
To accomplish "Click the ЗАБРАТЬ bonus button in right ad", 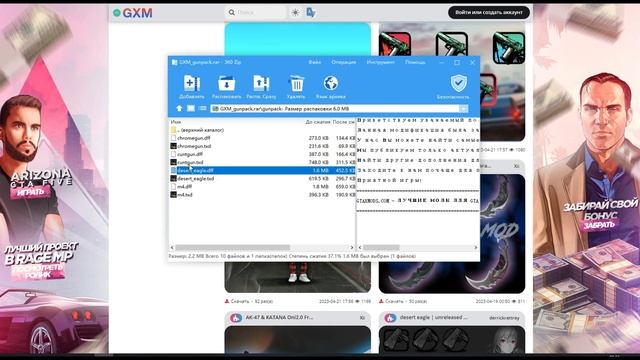I will tap(599, 225).
